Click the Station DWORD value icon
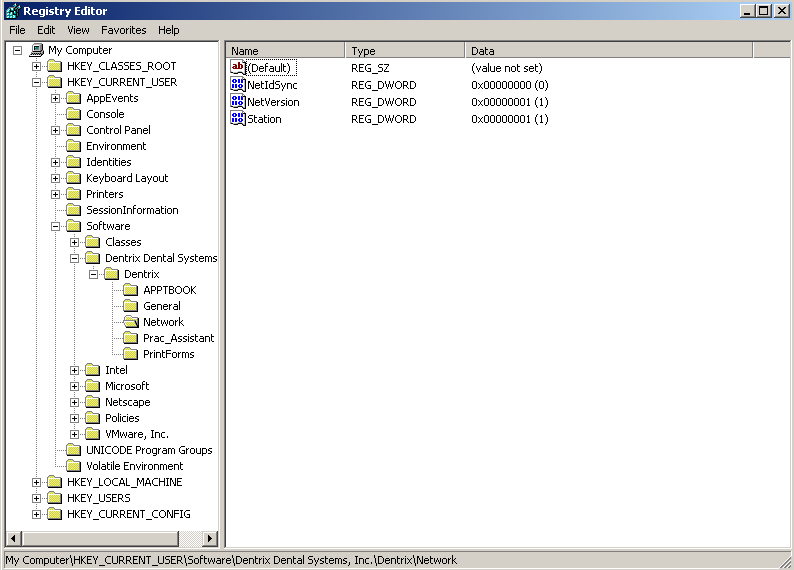Image resolution: width=794 pixels, height=570 pixels. 237,118
